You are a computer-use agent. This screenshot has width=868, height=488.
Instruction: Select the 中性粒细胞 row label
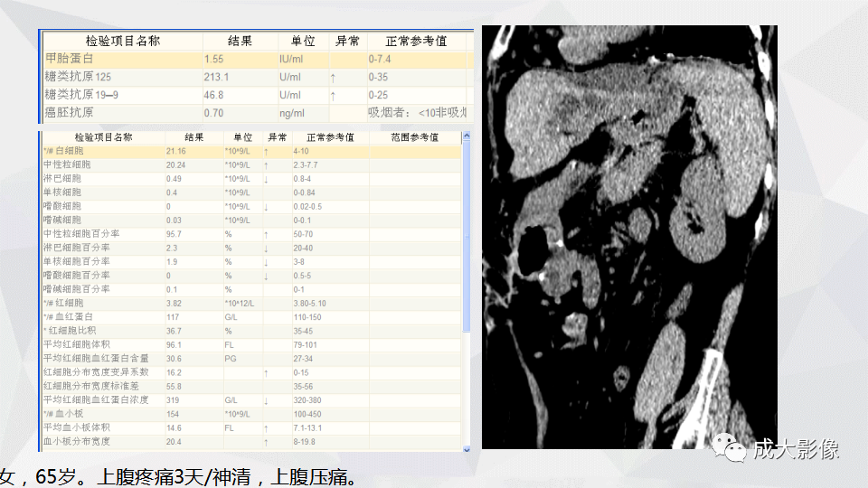click(67, 164)
